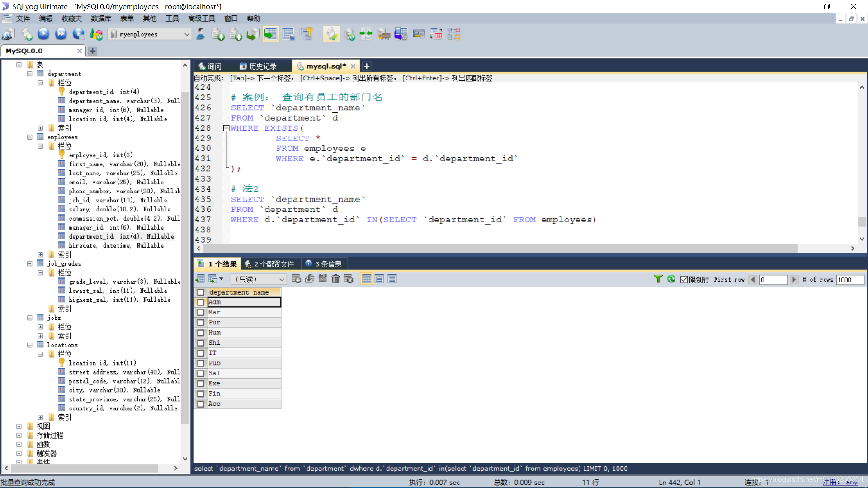Save result changes with the disk icon
Viewport: 868px width, 488px height.
(323, 279)
